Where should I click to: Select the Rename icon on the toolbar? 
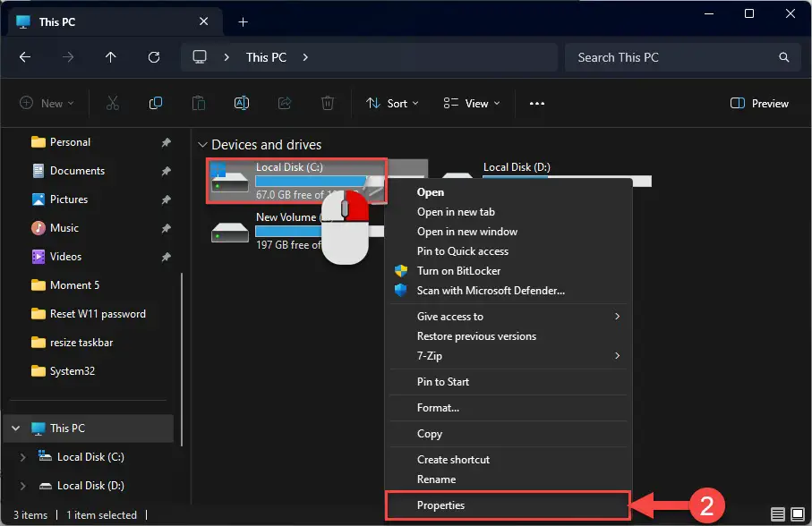[x=241, y=103]
